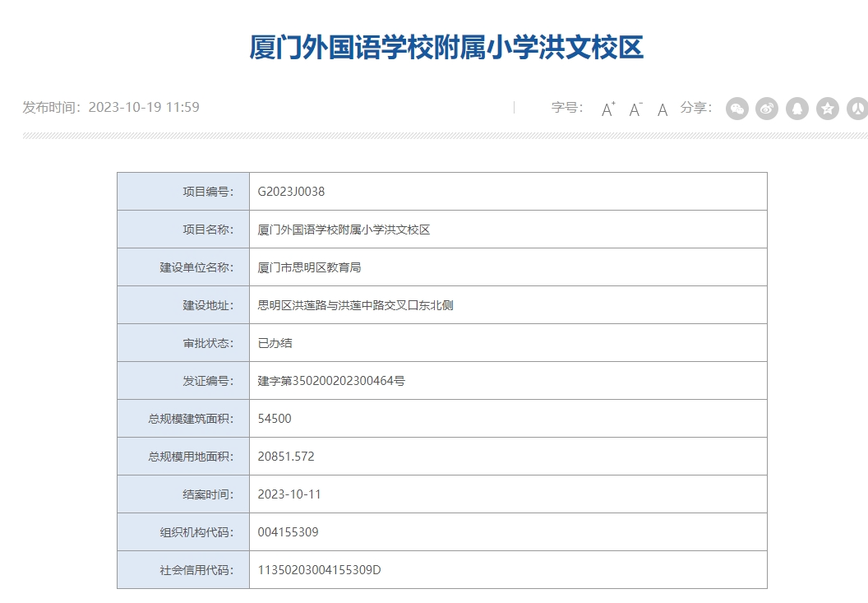Click approval status 已办结
This screenshot has width=868, height=603.
[x=275, y=343]
